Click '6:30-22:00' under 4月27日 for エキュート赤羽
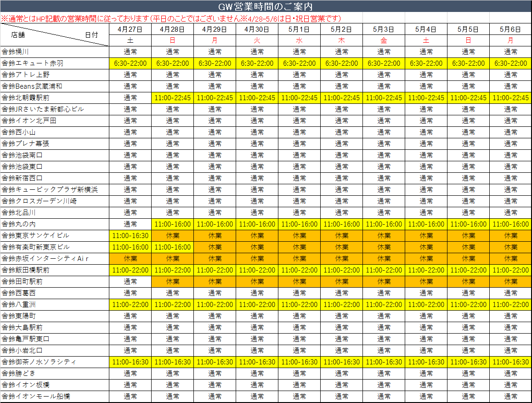The width and height of the screenshot is (532, 403). click(x=130, y=63)
